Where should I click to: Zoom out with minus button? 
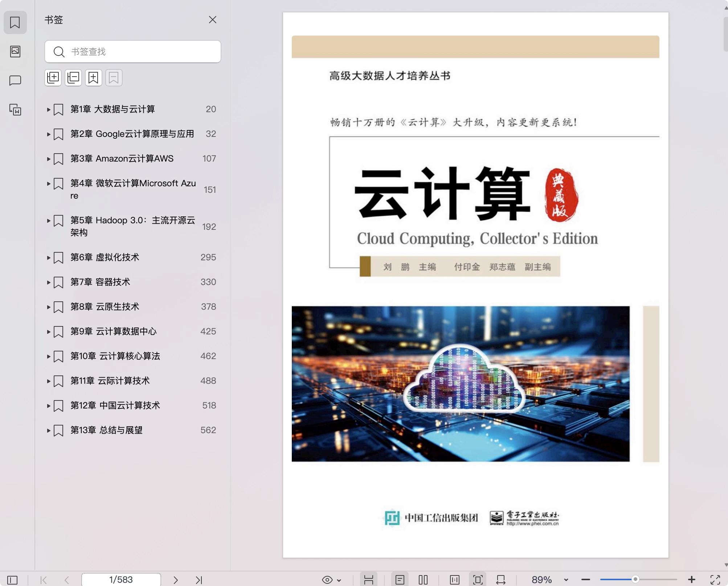coord(586,580)
